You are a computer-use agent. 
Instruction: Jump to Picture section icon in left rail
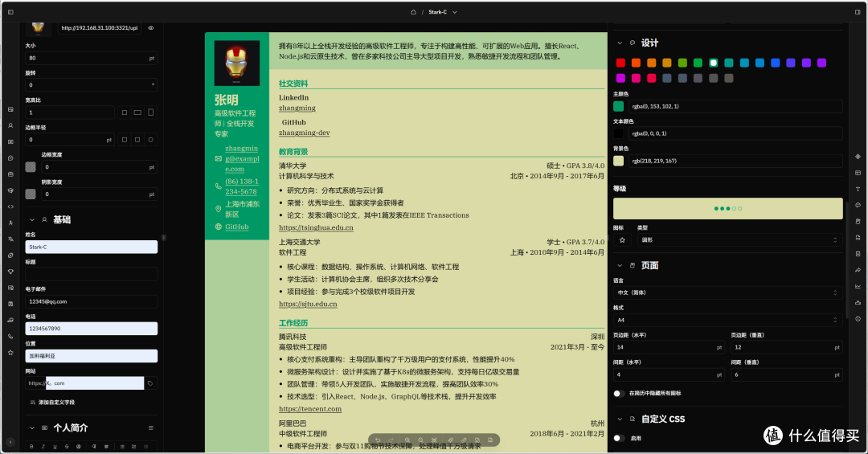pos(10,109)
